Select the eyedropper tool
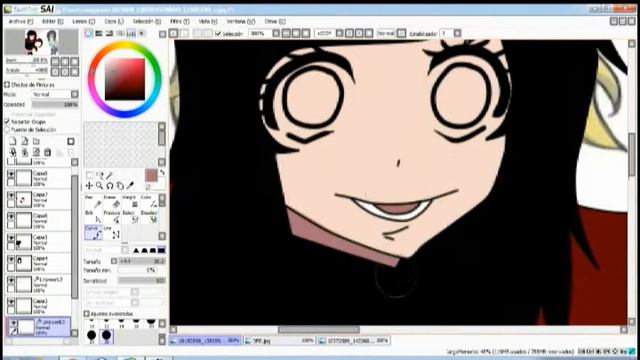Screen dimensions: 640x360 (x=130, y=186)
